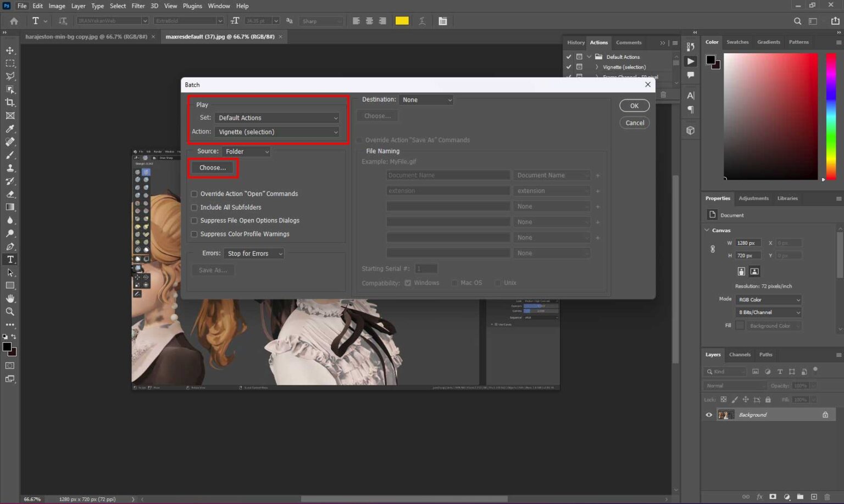Click the source folder Choose... button
This screenshot has width=844, height=504.
(x=213, y=168)
